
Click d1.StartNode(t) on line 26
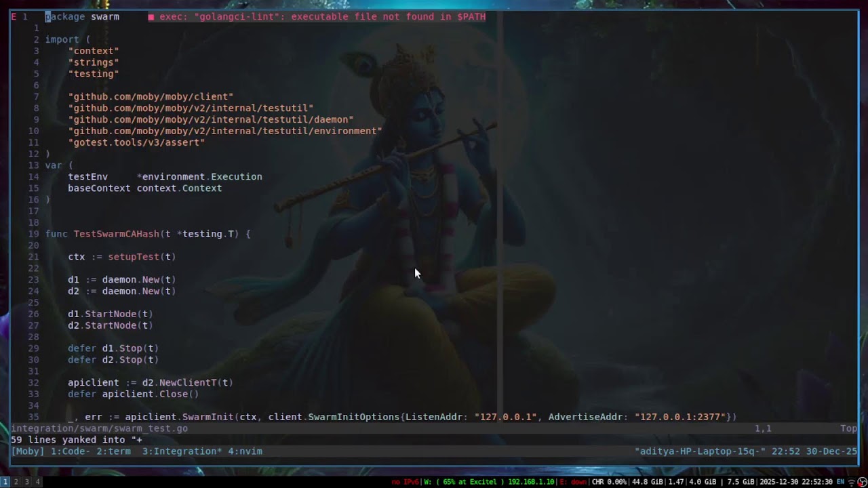point(111,314)
